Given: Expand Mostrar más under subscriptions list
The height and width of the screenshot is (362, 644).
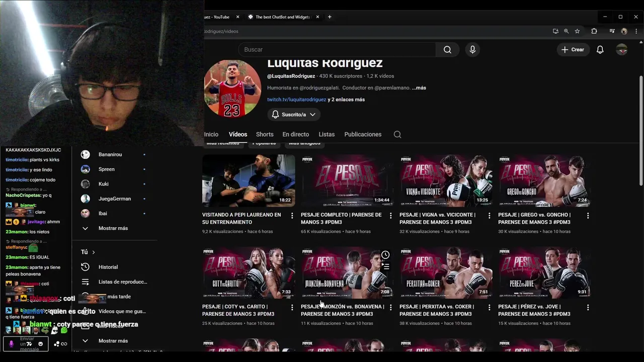Looking at the screenshot, I should pos(114,228).
